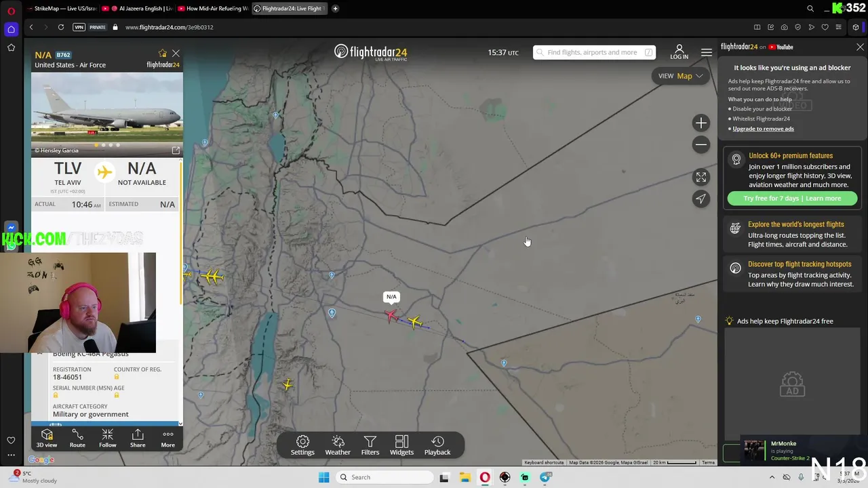868x488 pixels.
Task: Select the yellow aircraft near the Dead Sea
Action: (288, 384)
